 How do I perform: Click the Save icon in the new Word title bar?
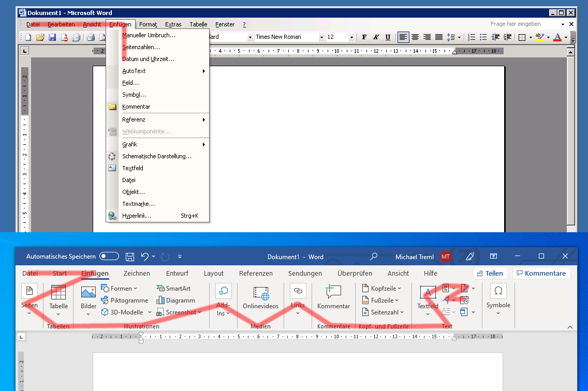pos(130,257)
